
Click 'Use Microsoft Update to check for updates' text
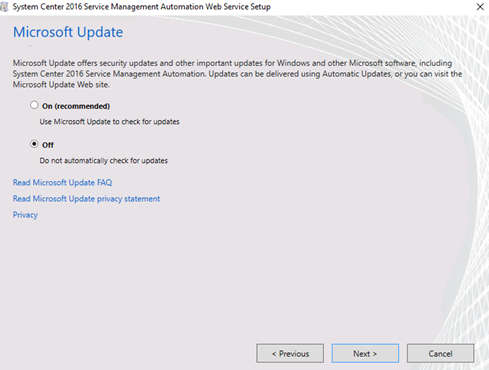(109, 122)
